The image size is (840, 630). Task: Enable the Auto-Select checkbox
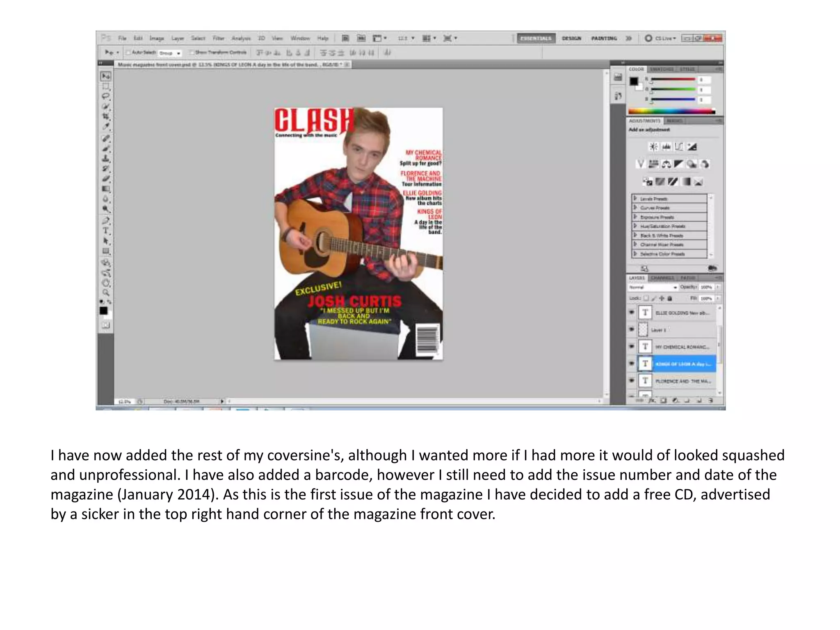tap(128, 52)
